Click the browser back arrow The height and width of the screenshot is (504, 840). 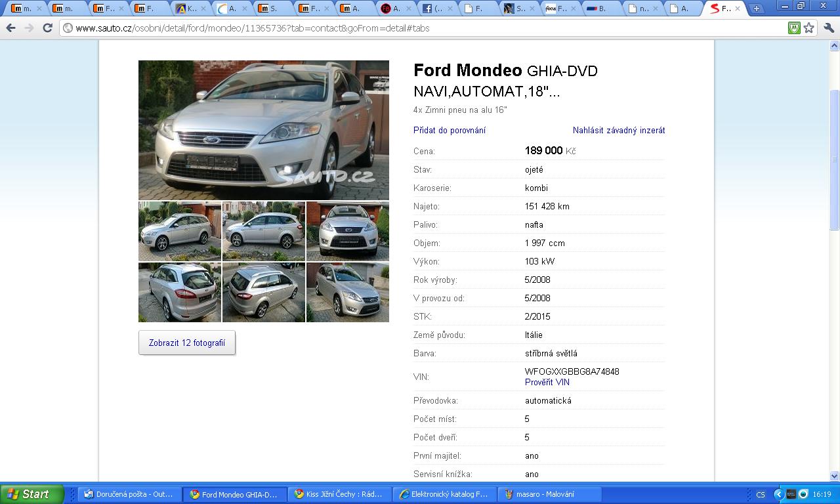click(11, 28)
